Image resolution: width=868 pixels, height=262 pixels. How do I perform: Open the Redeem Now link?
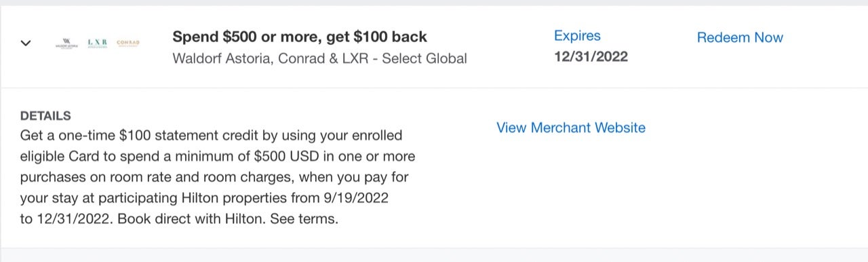[740, 37]
